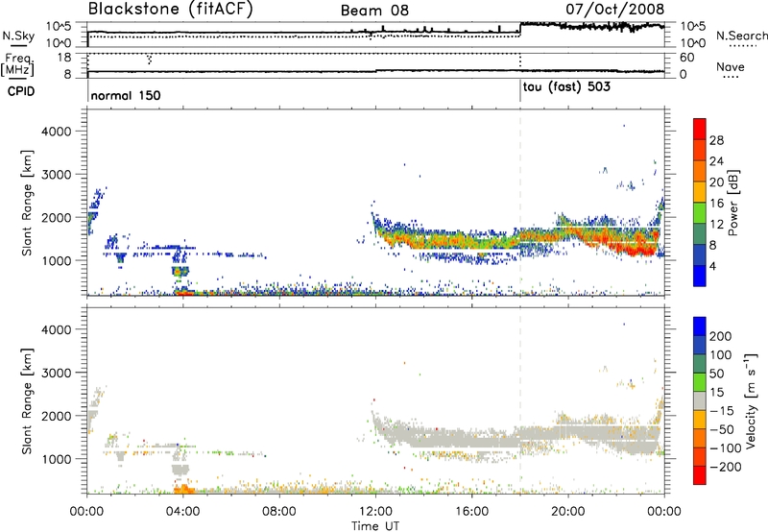Click the '18' frequency axis tick
The width and height of the screenshot is (768, 532).
click(64, 58)
